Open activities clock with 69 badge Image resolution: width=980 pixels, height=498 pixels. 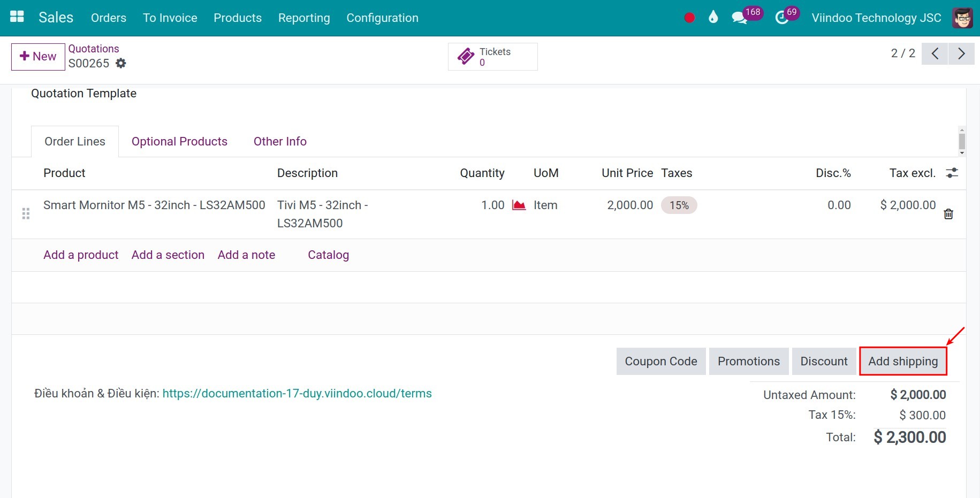pos(786,16)
